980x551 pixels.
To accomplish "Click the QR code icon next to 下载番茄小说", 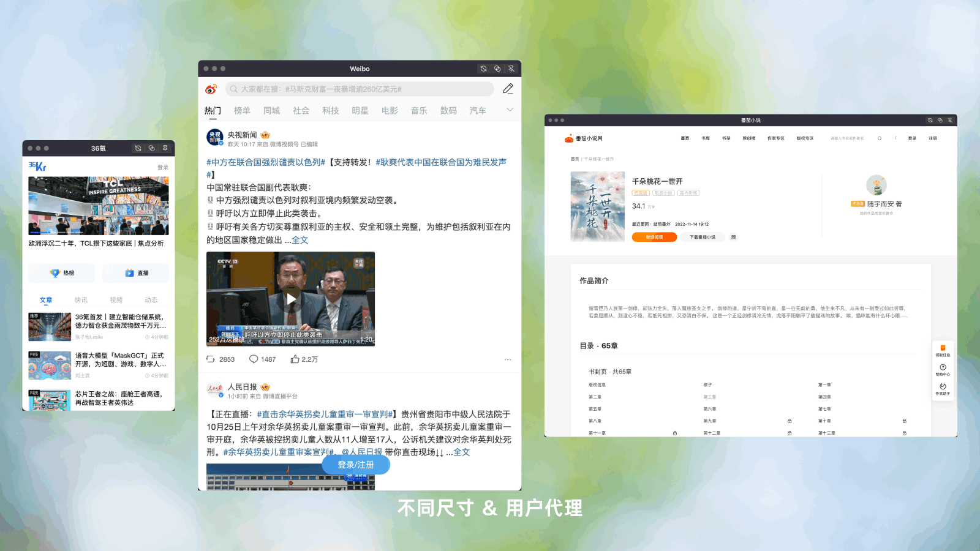I will coord(733,237).
